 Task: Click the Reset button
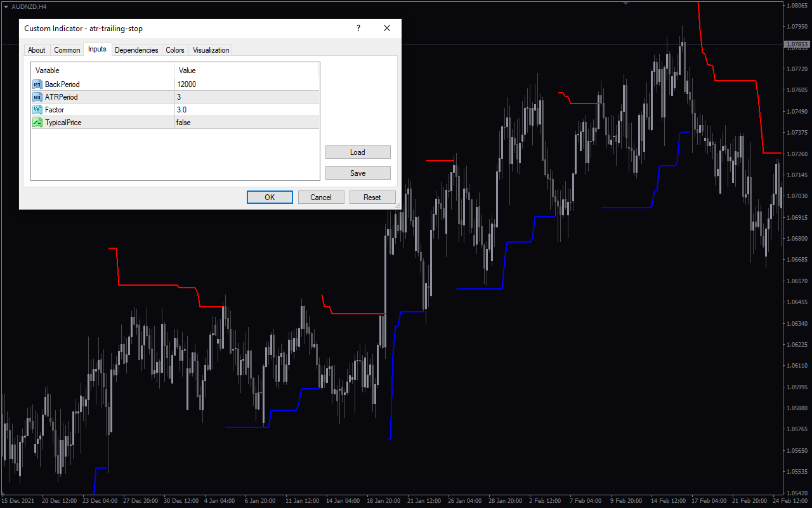372,197
